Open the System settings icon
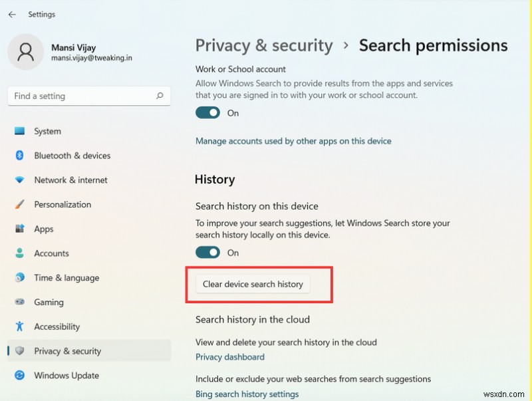Viewport: 532px width, 401px height. 20,131
